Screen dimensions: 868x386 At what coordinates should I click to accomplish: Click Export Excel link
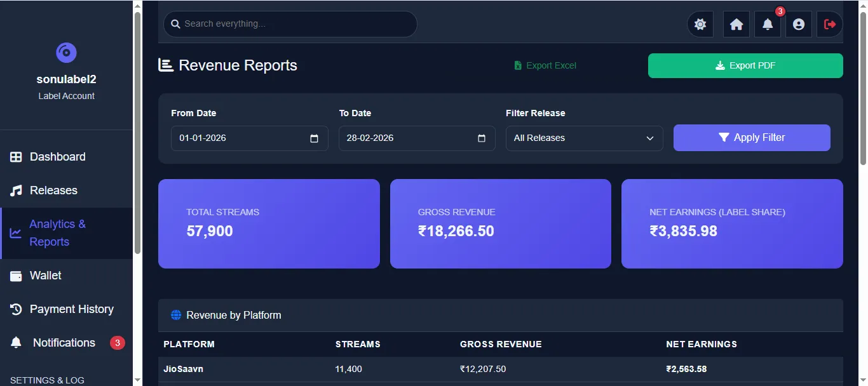click(x=545, y=65)
